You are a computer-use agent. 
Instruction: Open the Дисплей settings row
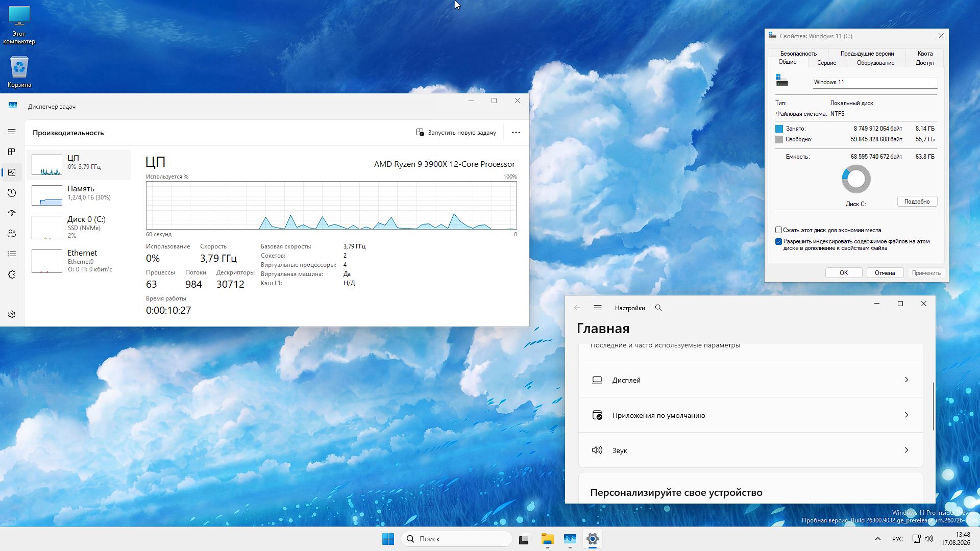coord(750,380)
